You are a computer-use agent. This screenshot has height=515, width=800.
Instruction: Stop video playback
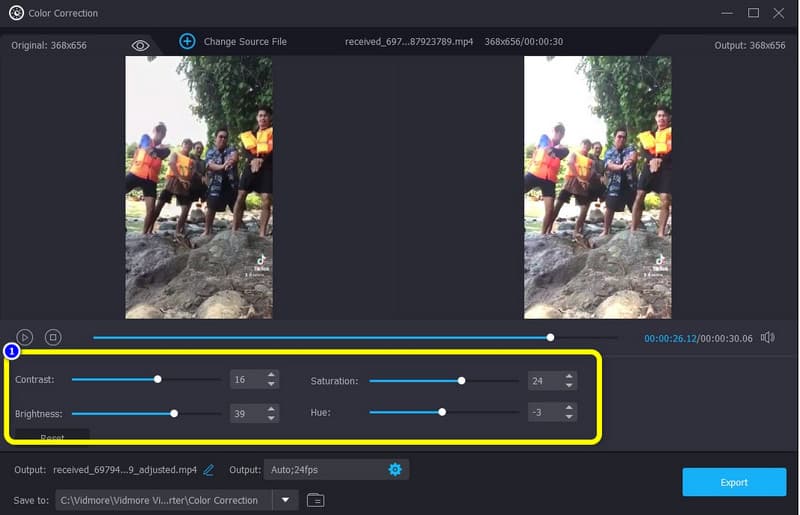pyautogui.click(x=54, y=338)
